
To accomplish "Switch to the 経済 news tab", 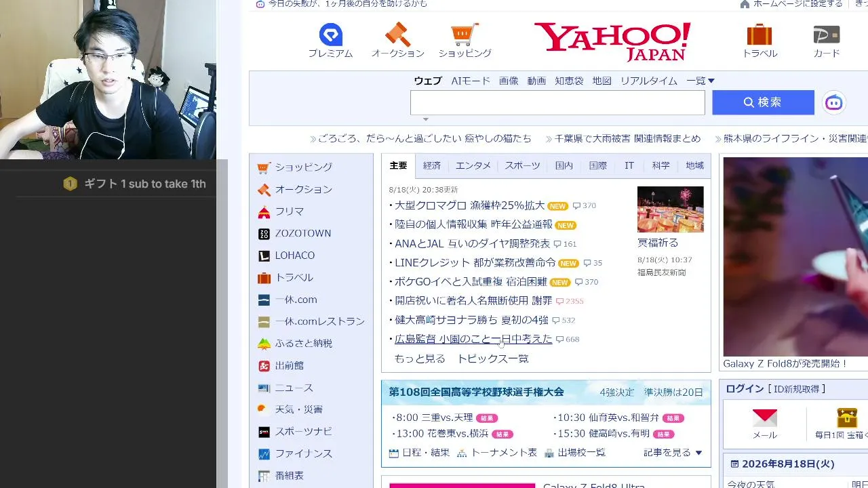I will (432, 165).
